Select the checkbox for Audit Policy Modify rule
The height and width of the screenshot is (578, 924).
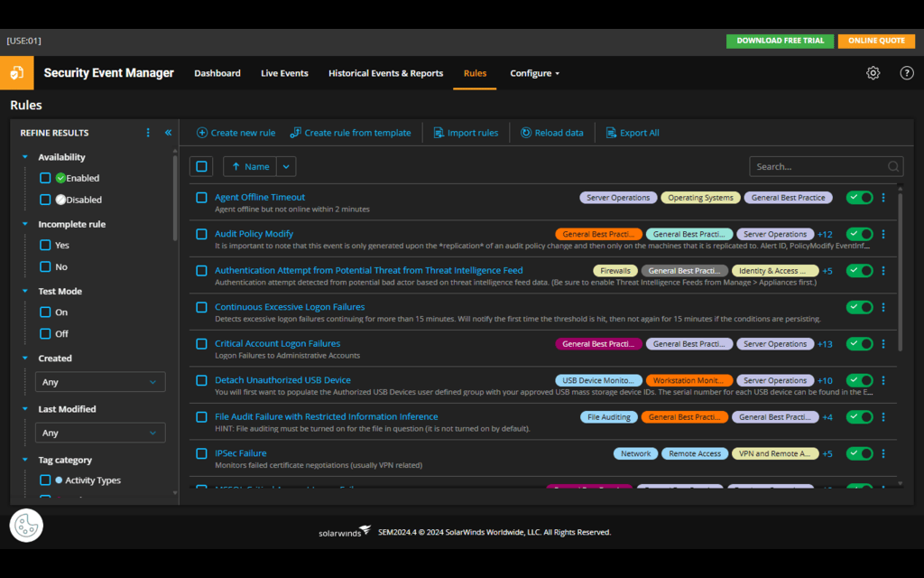tap(201, 234)
